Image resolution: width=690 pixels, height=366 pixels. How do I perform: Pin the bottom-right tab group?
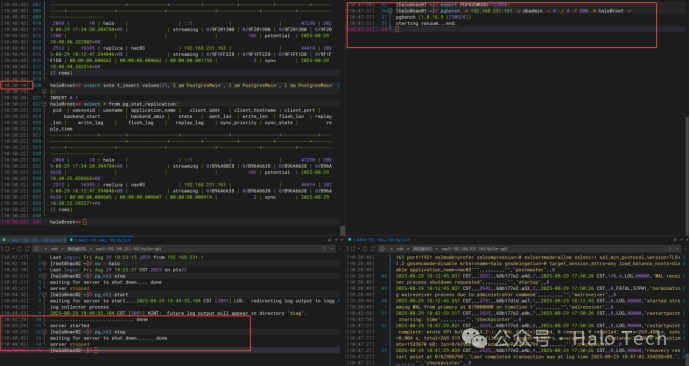coord(675,240)
